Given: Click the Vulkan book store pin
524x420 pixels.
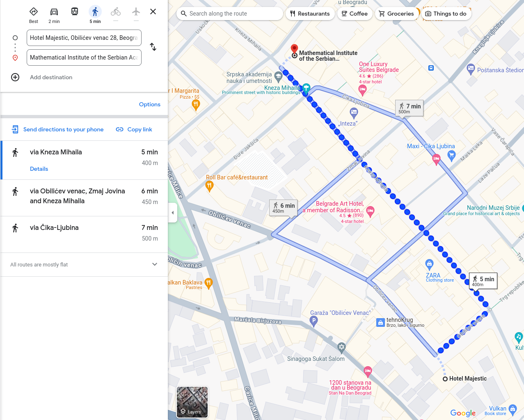Looking at the screenshot, I should click(x=513, y=409).
